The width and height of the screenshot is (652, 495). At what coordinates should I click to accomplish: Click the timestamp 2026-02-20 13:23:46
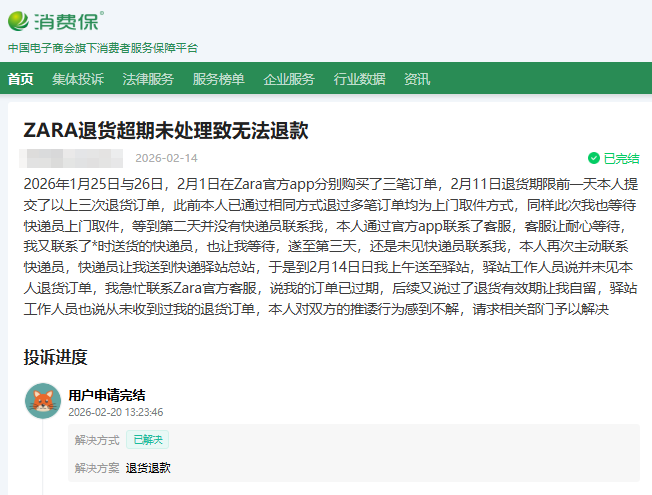(x=115, y=412)
